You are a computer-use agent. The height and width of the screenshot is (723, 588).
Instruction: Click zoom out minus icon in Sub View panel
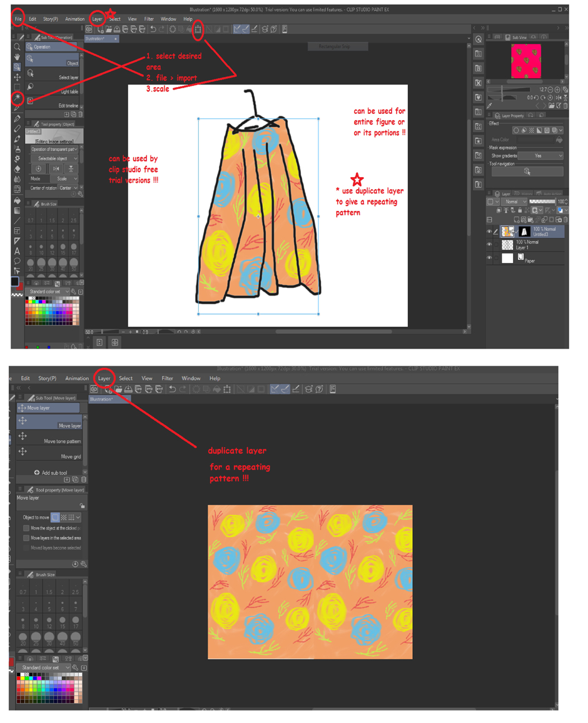pos(550,90)
